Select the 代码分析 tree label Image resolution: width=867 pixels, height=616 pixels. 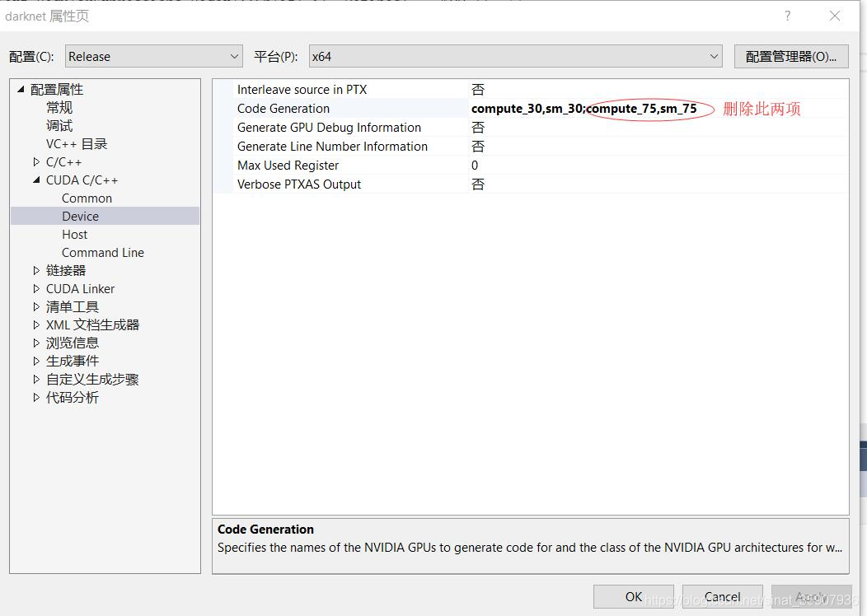click(73, 397)
